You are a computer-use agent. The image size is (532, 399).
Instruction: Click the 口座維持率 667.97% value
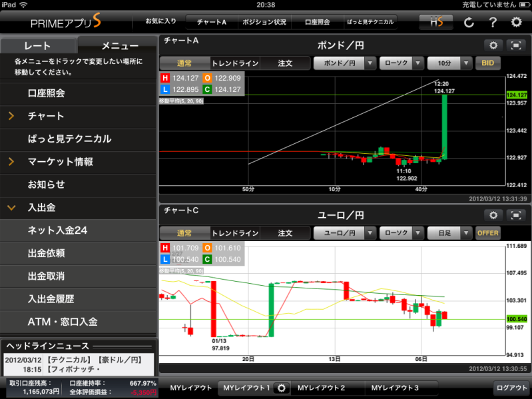pos(143,384)
